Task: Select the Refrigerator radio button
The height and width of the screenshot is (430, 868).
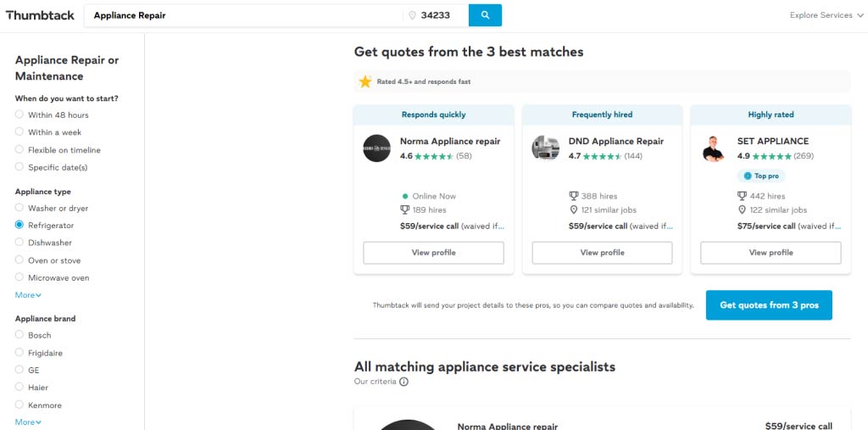Action: point(19,225)
